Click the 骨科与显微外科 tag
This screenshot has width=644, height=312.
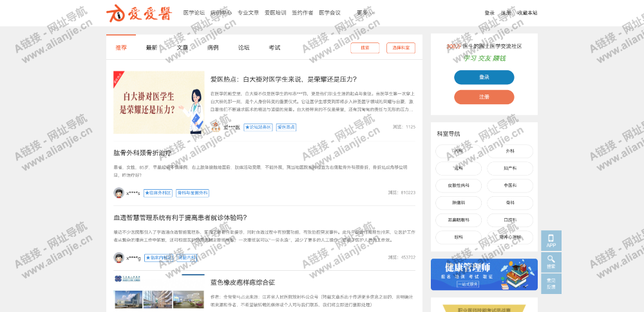pyautogui.click(x=192, y=193)
